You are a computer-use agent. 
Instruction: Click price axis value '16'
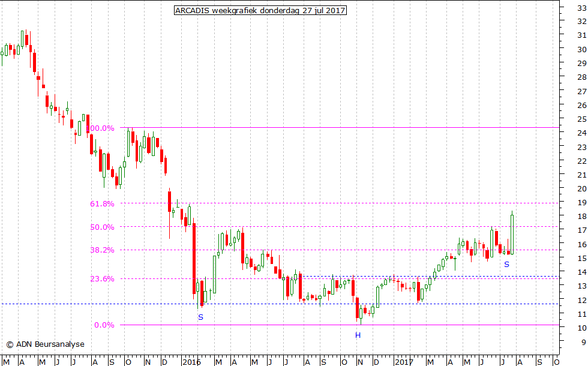pyautogui.click(x=581, y=245)
